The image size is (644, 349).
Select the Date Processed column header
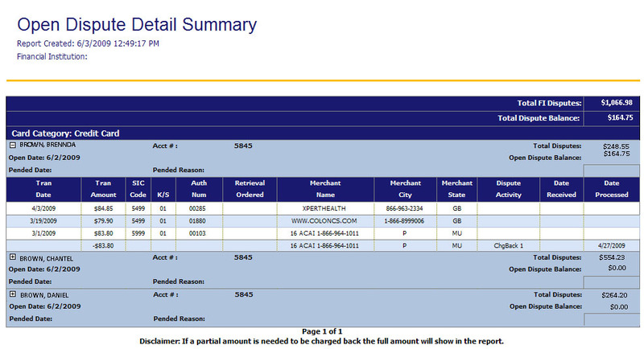tap(611, 188)
